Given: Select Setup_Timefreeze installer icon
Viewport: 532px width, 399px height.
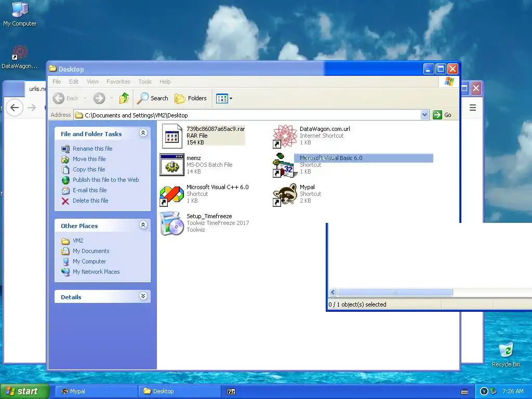Looking at the screenshot, I should [x=171, y=223].
